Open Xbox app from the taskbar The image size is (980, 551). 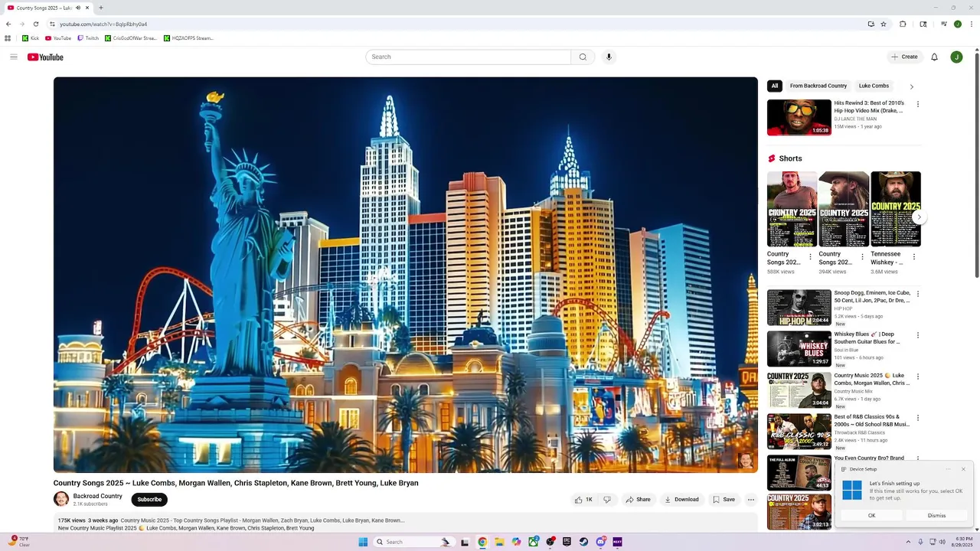click(x=534, y=542)
